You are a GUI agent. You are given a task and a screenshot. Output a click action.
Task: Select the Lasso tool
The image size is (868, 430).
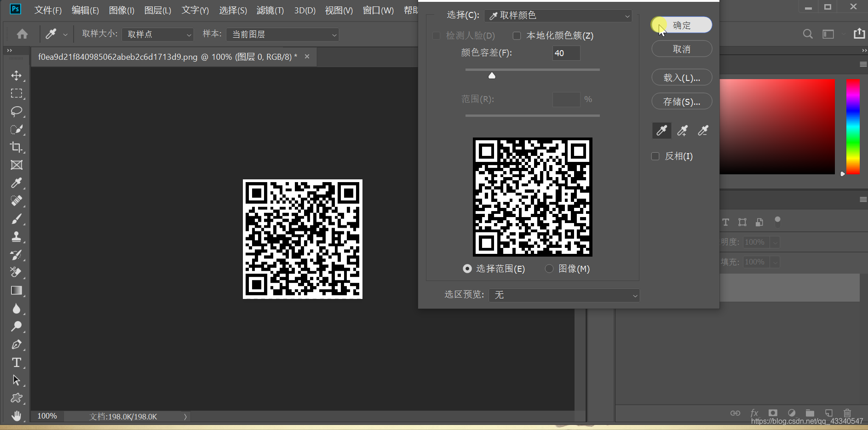click(x=17, y=111)
